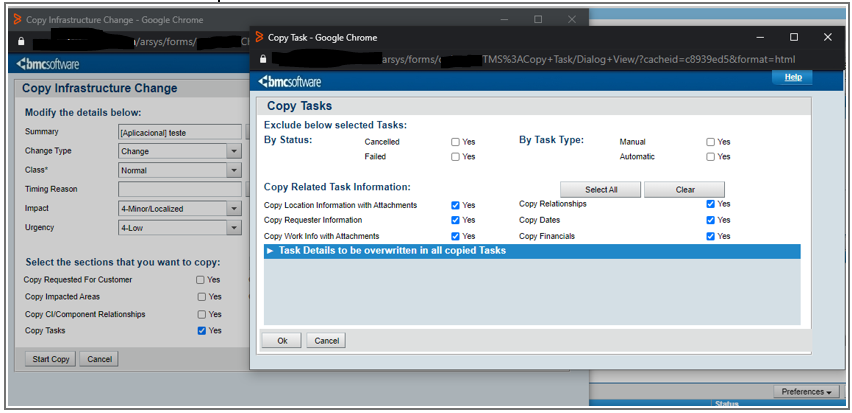Open the Change Type dropdown arrow

pyautogui.click(x=234, y=151)
